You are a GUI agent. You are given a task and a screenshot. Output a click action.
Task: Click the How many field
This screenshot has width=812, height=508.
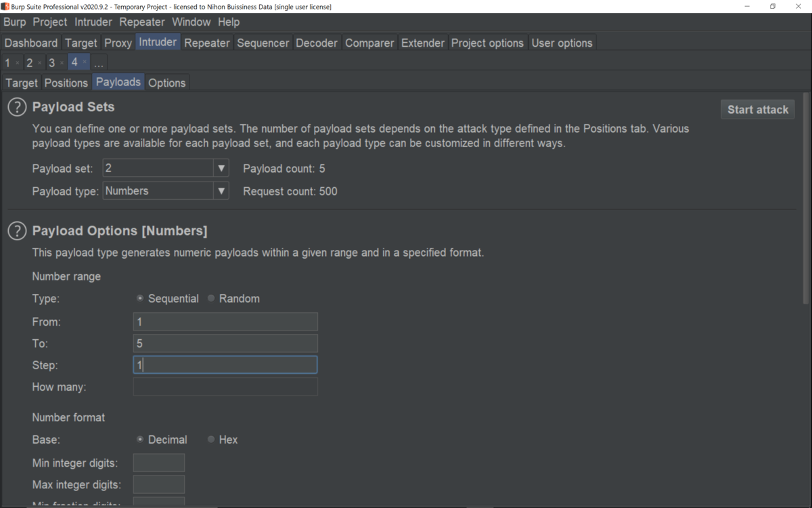pos(225,387)
